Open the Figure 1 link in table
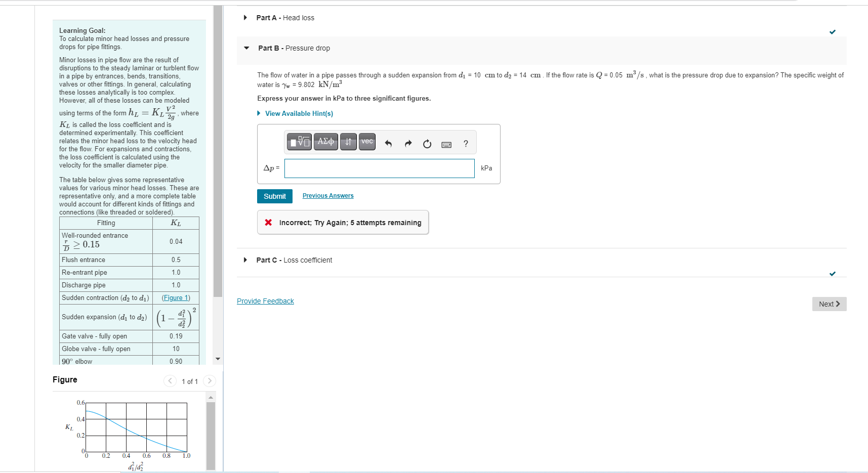Image resolution: width=868 pixels, height=473 pixels. [x=176, y=298]
